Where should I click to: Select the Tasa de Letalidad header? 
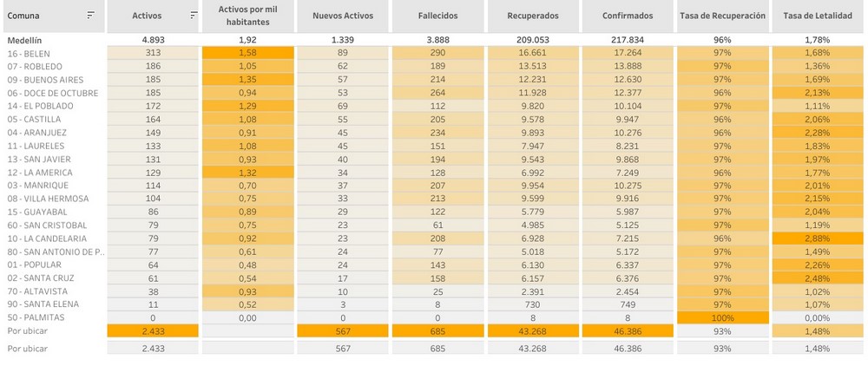point(818,16)
